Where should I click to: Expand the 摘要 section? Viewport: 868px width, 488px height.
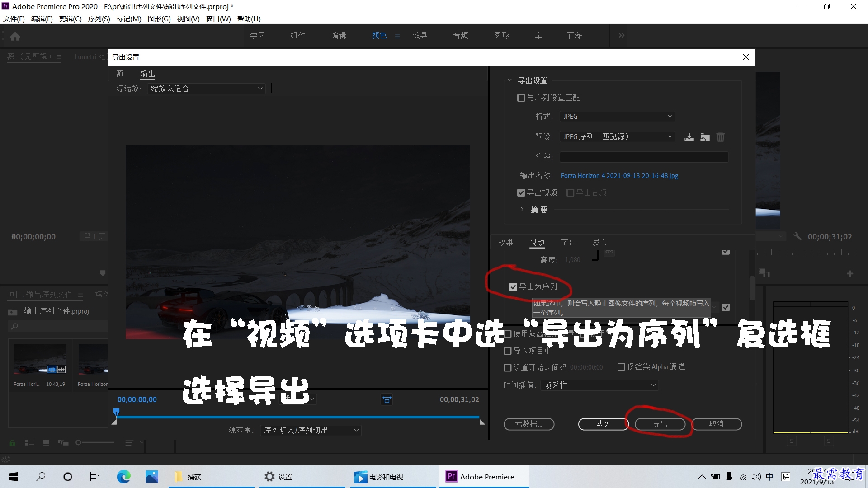point(522,210)
